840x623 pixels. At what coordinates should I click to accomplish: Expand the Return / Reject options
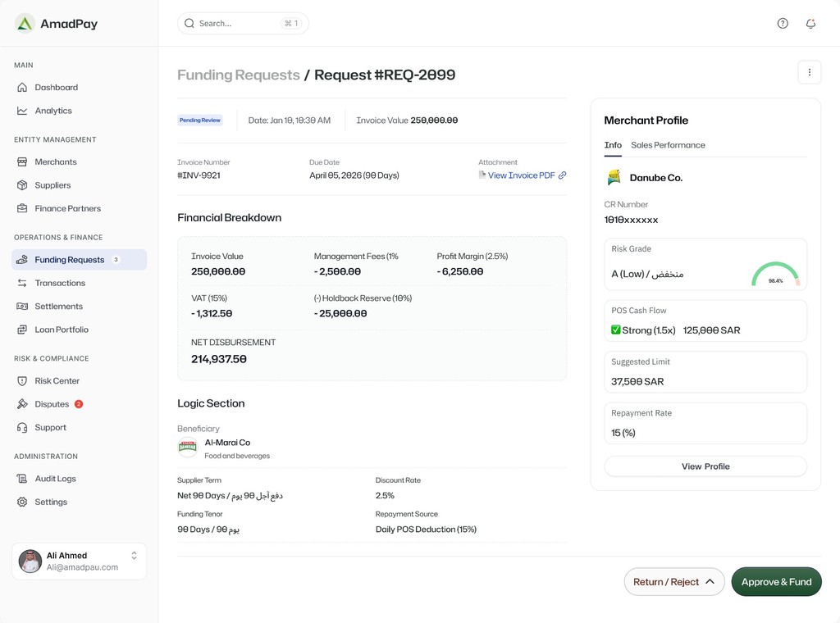point(674,582)
